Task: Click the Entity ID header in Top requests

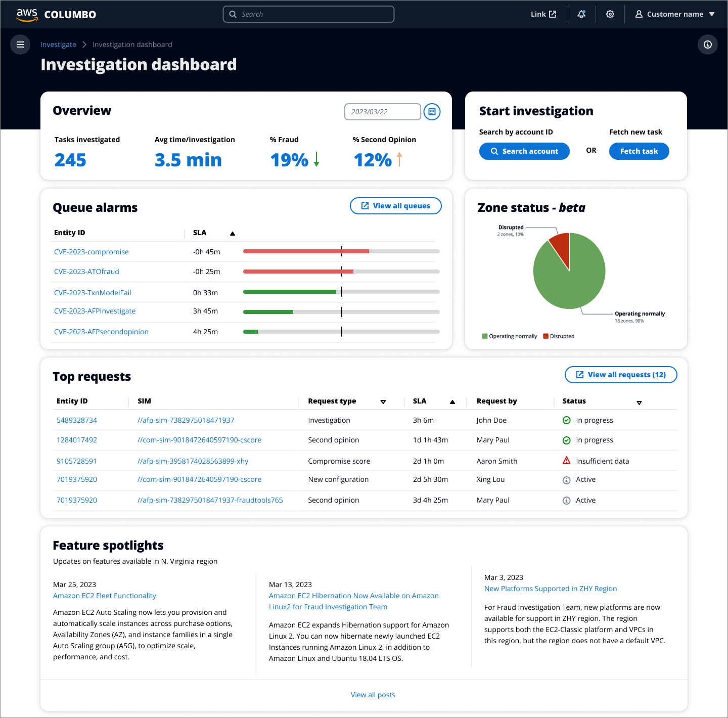Action: [72, 401]
